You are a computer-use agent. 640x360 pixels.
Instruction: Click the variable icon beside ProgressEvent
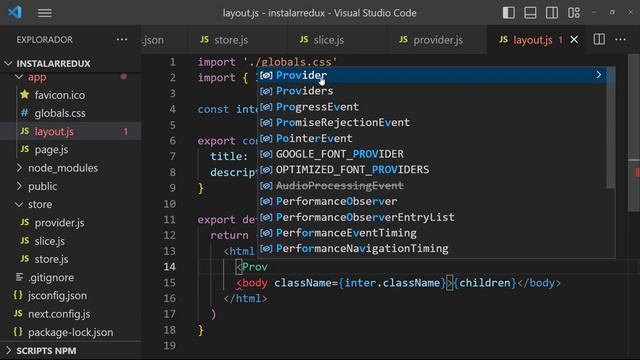(266, 107)
